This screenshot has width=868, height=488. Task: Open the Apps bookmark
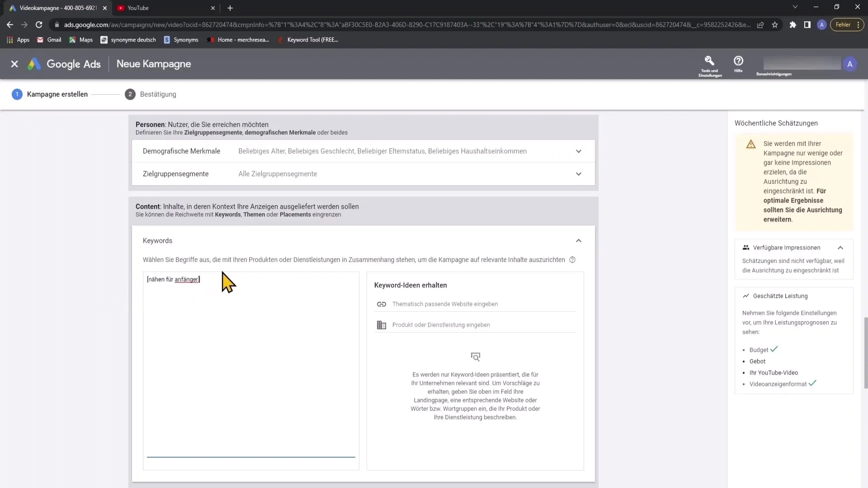point(18,40)
